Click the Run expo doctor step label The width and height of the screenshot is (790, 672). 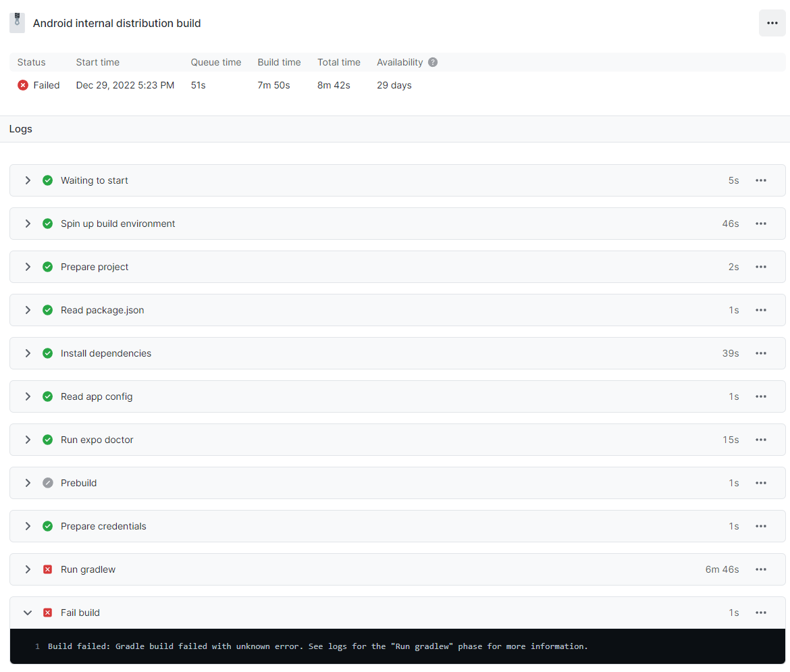97,440
